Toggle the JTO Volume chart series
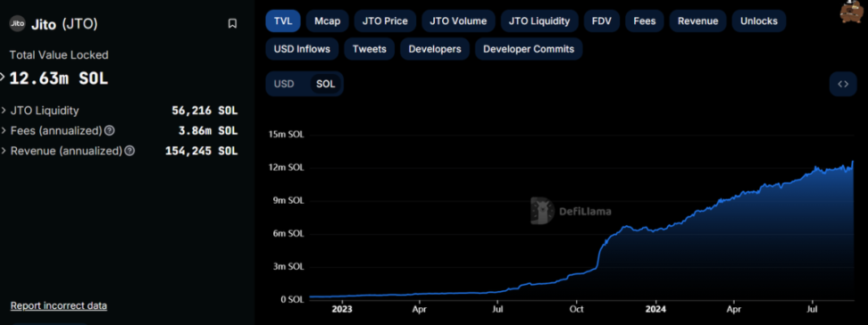 (x=458, y=21)
